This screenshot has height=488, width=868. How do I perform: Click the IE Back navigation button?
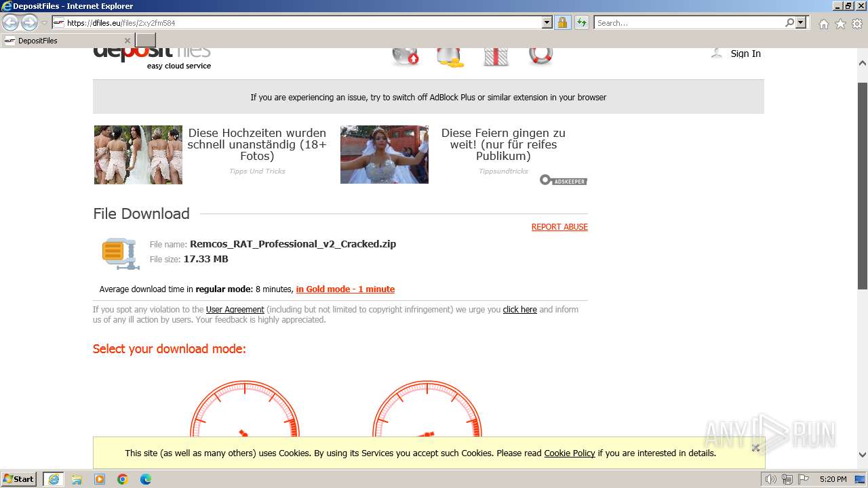pyautogui.click(x=10, y=23)
